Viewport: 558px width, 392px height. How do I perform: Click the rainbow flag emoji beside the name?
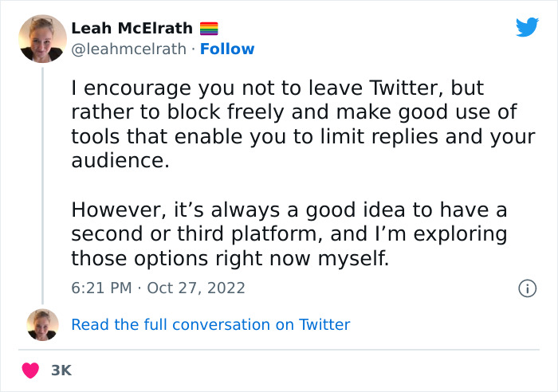pyautogui.click(x=209, y=29)
